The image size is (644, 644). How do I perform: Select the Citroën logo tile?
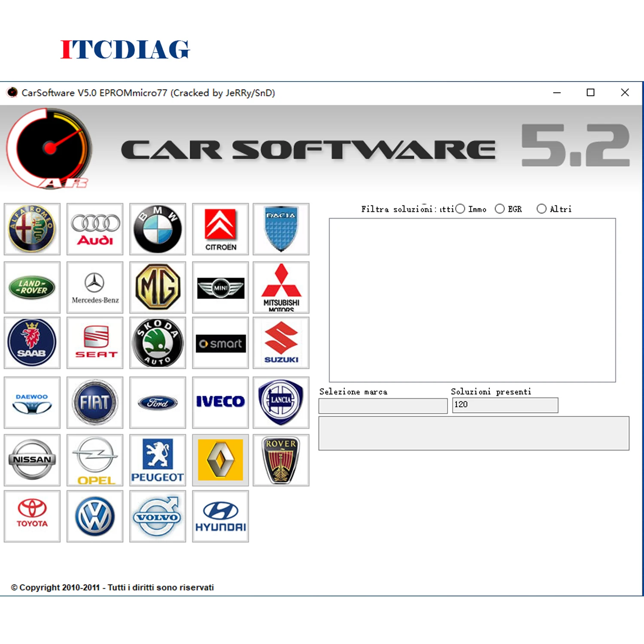(220, 229)
